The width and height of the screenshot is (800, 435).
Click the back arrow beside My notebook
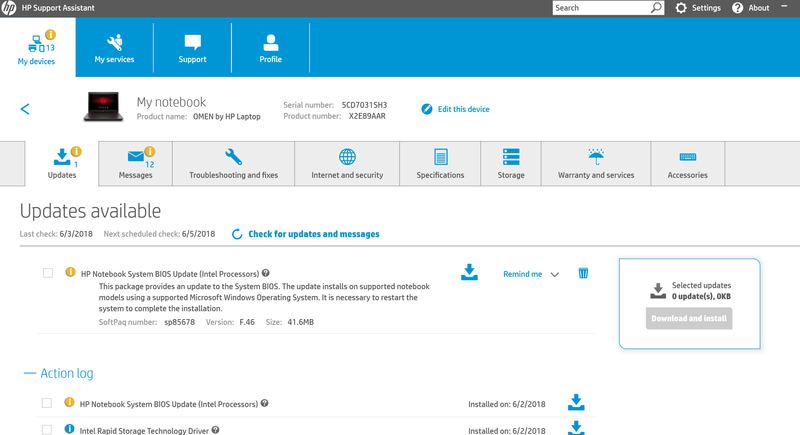[25, 109]
